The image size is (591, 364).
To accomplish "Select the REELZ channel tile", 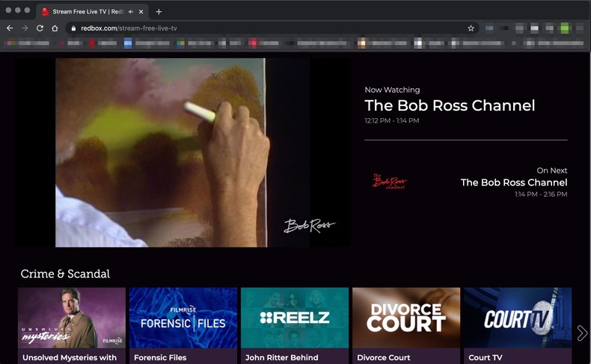I will (295, 318).
